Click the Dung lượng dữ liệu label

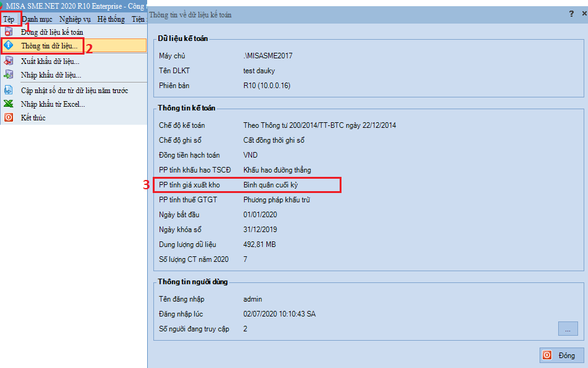coord(188,245)
